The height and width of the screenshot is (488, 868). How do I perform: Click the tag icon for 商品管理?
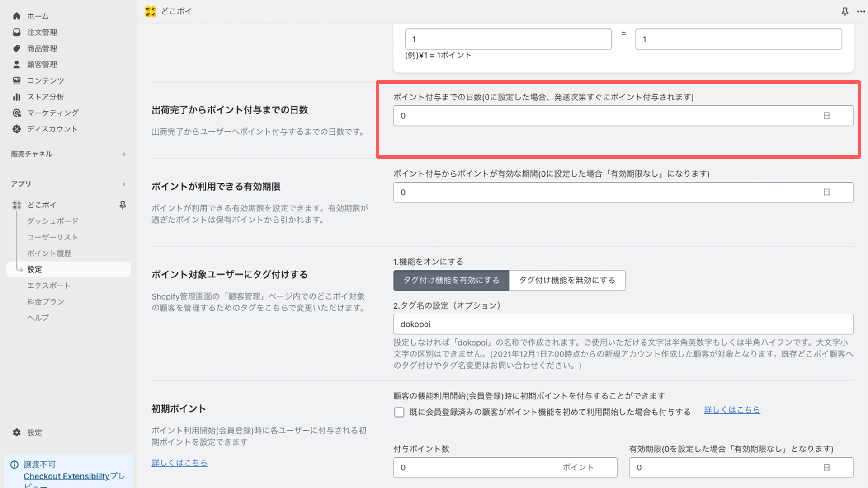tap(17, 48)
